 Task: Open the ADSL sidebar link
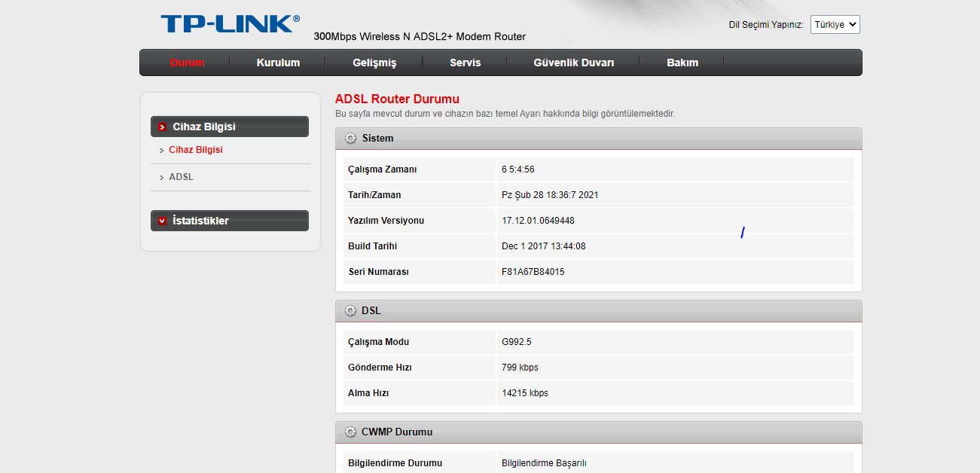tap(181, 177)
